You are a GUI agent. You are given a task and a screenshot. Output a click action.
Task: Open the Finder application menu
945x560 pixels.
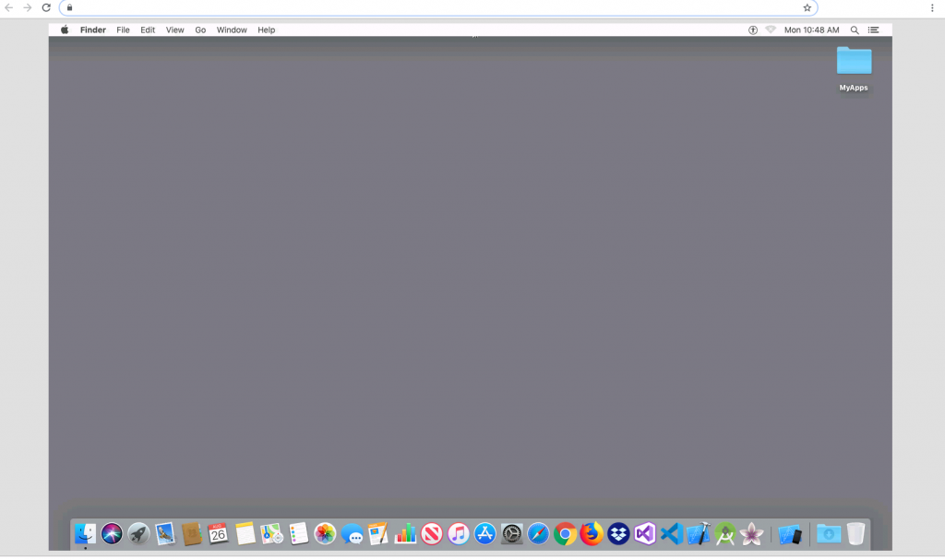[93, 30]
